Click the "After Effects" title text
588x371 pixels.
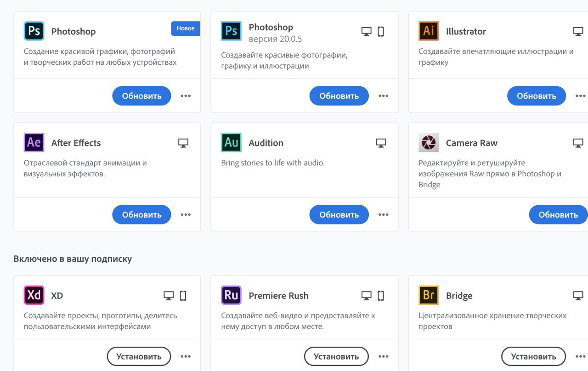pyautogui.click(x=76, y=143)
